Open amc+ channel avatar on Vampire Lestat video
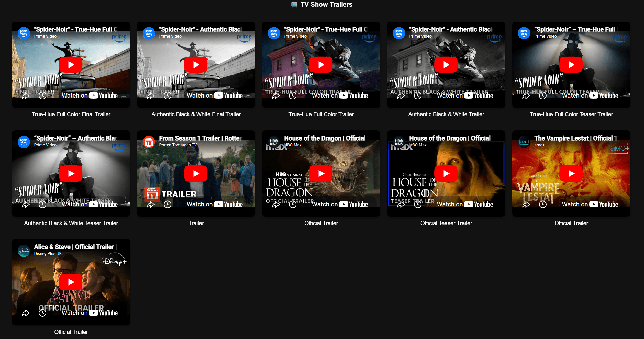Image resolution: width=644 pixels, height=339 pixels. (524, 142)
